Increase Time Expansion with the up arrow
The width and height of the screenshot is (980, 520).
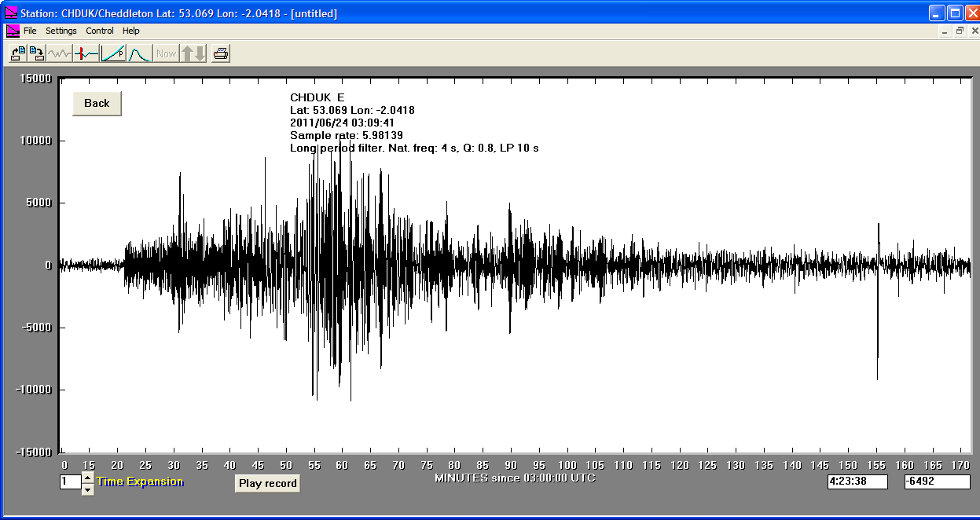point(88,477)
